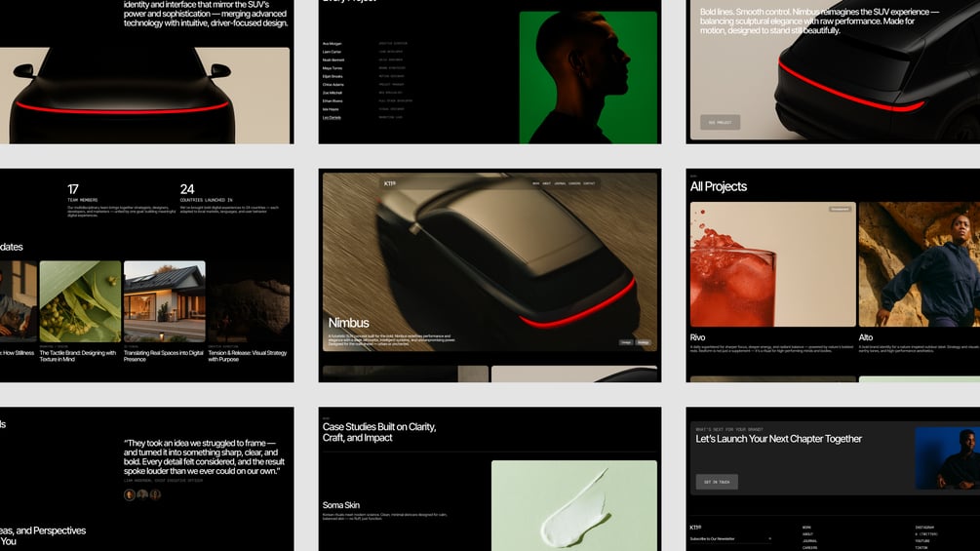
Task: Open Journal in the Nimbus page navbar
Action: [560, 183]
